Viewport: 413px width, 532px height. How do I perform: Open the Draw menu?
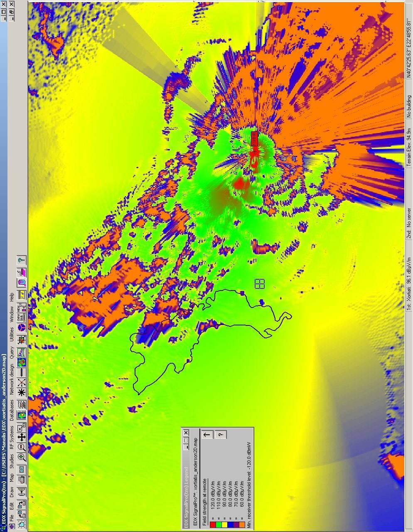[12, 492]
